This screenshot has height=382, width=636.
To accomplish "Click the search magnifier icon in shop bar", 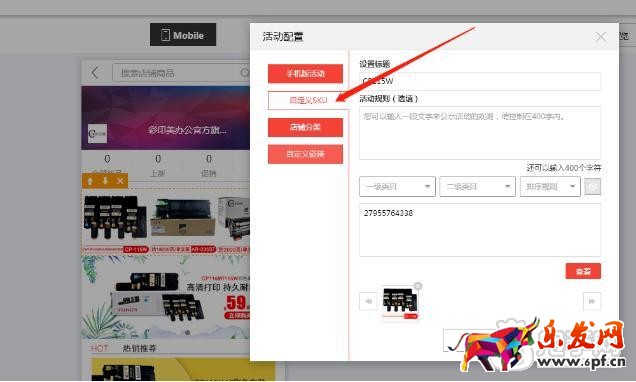I will [x=245, y=73].
